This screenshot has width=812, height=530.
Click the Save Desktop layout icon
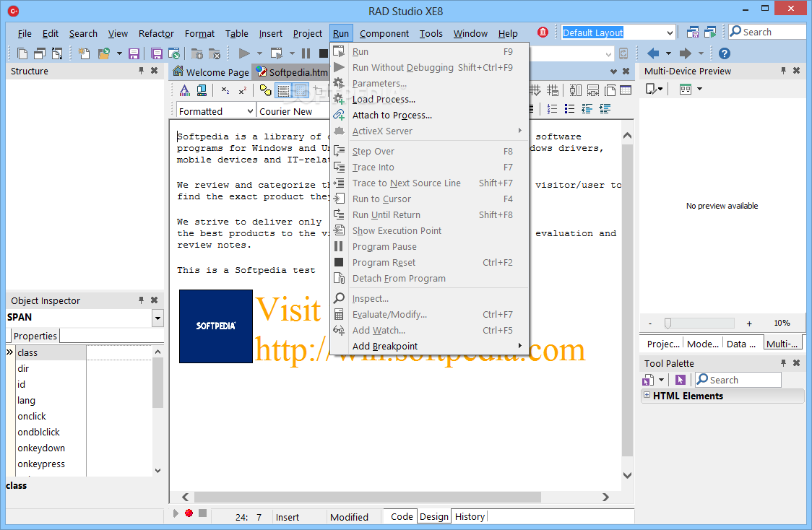tap(692, 32)
